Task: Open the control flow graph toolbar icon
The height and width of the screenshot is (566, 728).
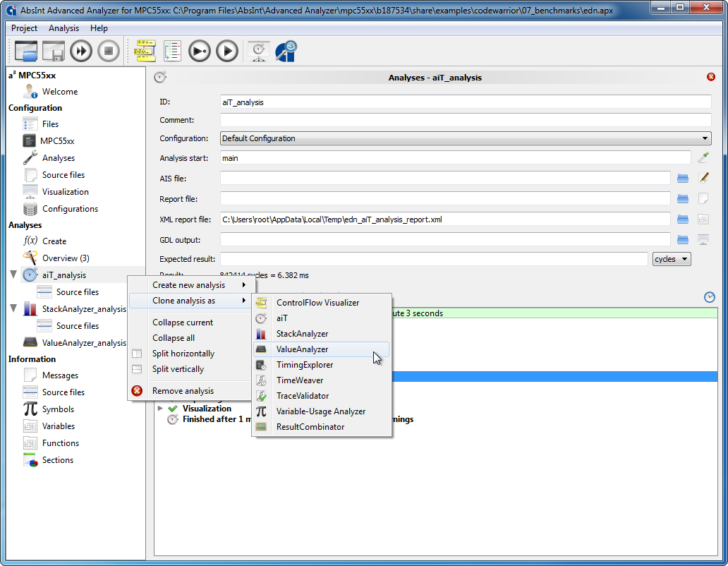Action: tap(145, 51)
